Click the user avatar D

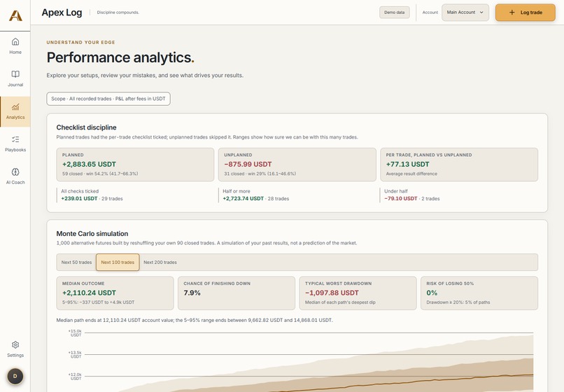tap(15, 376)
